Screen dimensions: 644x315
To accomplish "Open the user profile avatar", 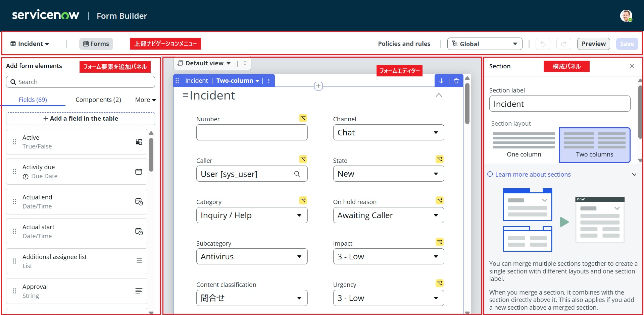I will [x=626, y=16].
